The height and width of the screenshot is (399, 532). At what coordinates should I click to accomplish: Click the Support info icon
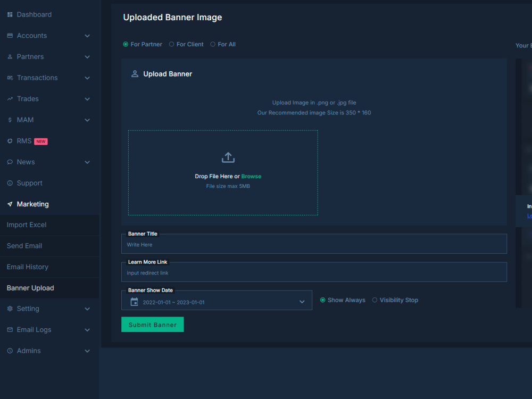[x=10, y=183]
